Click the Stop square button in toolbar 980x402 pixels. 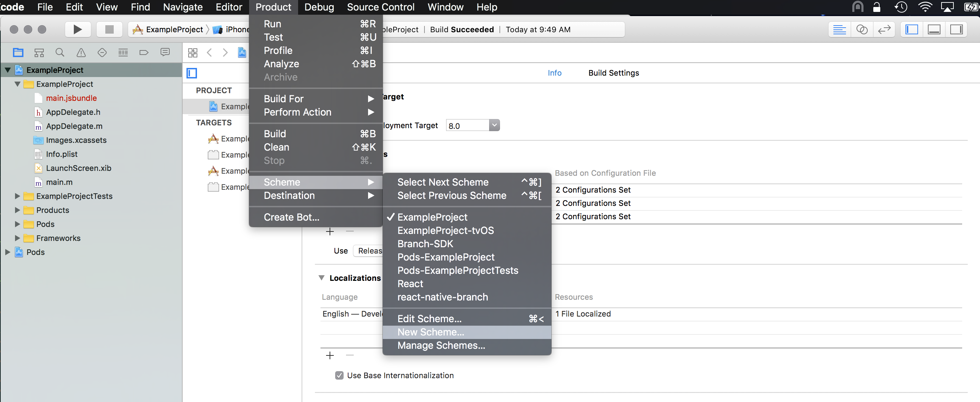click(x=109, y=30)
